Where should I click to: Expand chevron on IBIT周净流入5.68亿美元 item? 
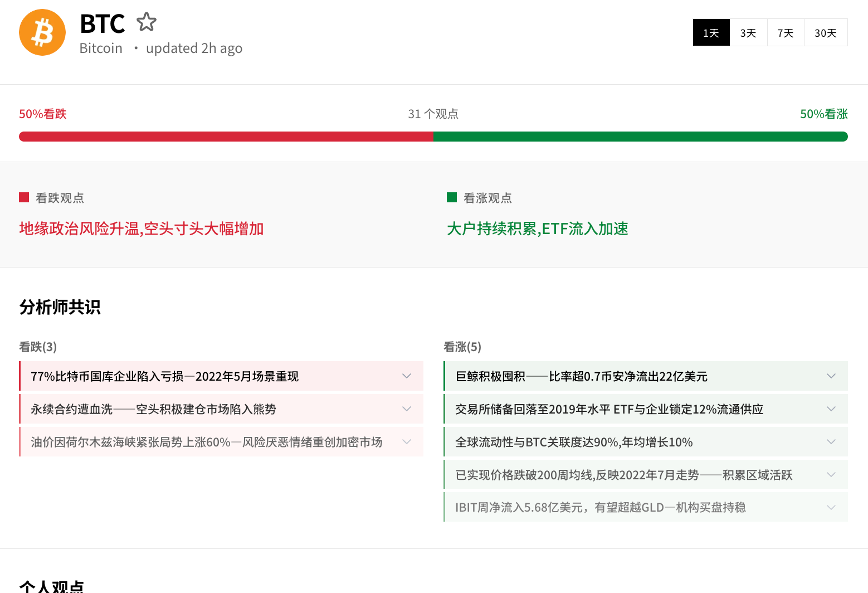point(831,507)
